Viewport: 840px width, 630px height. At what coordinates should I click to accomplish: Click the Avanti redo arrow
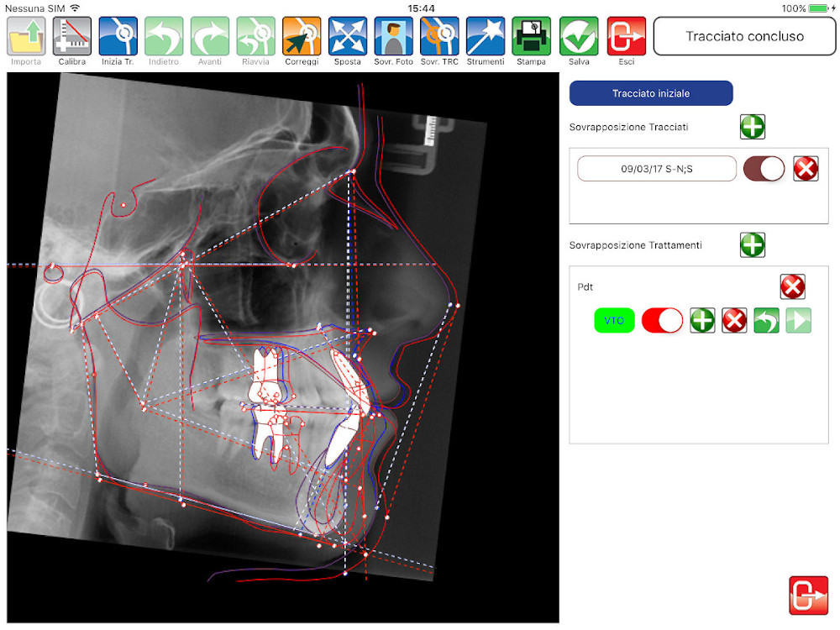(x=210, y=36)
